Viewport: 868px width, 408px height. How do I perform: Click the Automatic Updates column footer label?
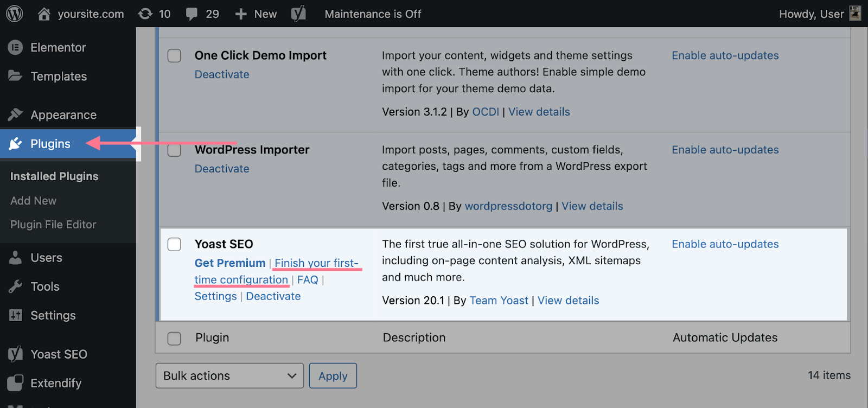pos(725,337)
